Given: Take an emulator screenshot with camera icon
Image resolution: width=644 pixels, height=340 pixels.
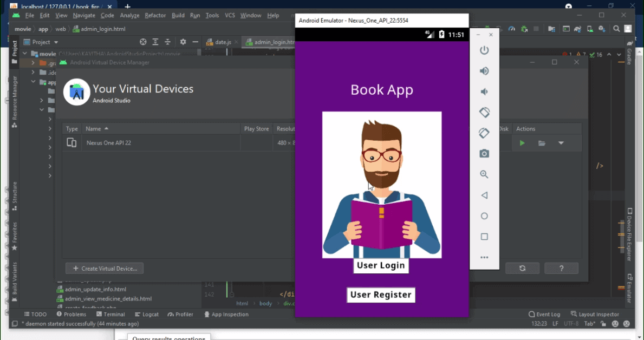Looking at the screenshot, I should point(484,154).
